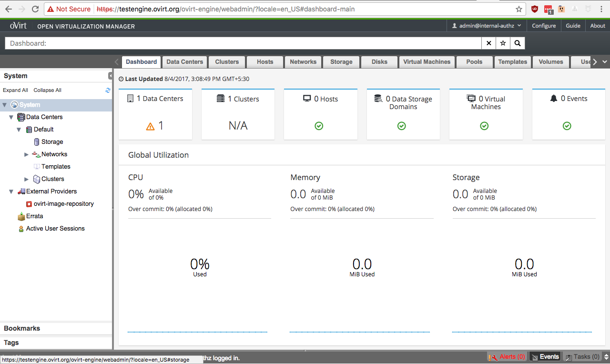Reload the page with refresh icon
Screen dimensions: 610x364
[x=35, y=9]
